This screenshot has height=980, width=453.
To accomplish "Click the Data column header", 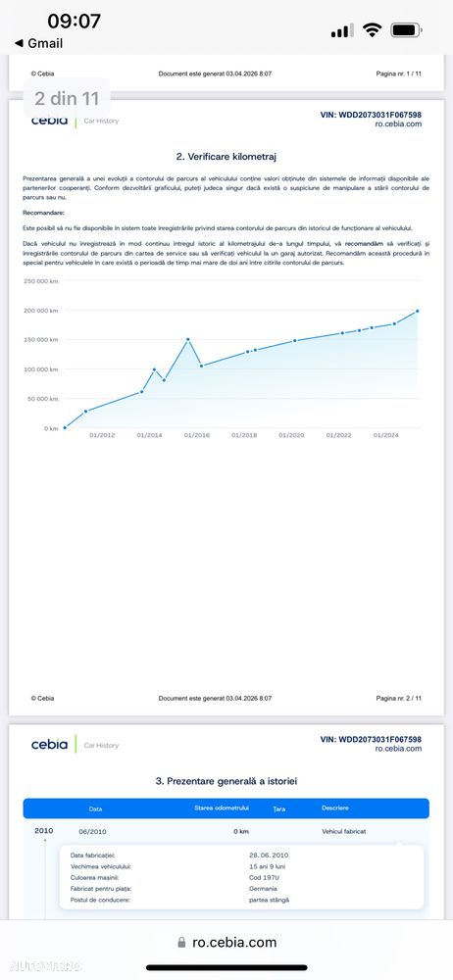I will point(96,808).
